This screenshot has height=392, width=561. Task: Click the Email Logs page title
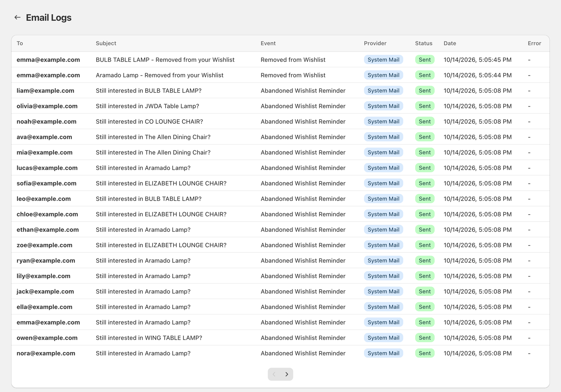49,18
